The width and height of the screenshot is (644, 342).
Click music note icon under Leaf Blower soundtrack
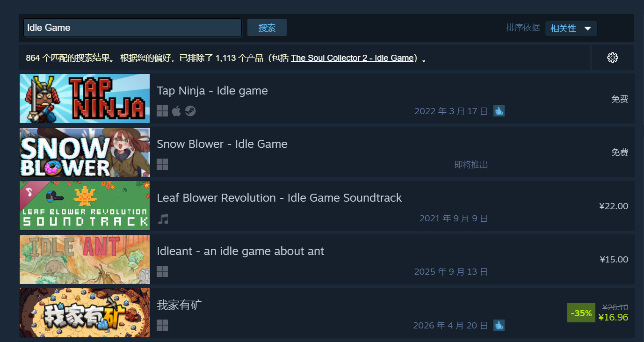(x=163, y=218)
